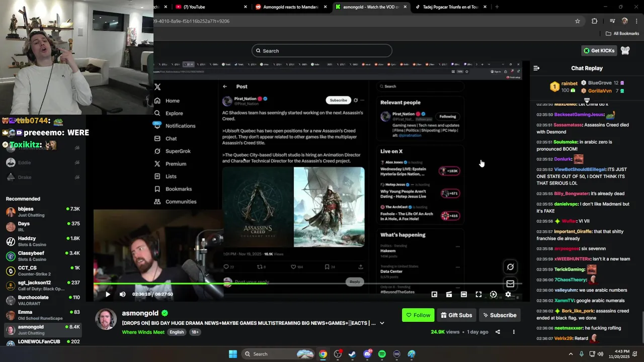Click the Chrome address bar URL
This screenshot has width=644, height=362.
click(x=191, y=21)
